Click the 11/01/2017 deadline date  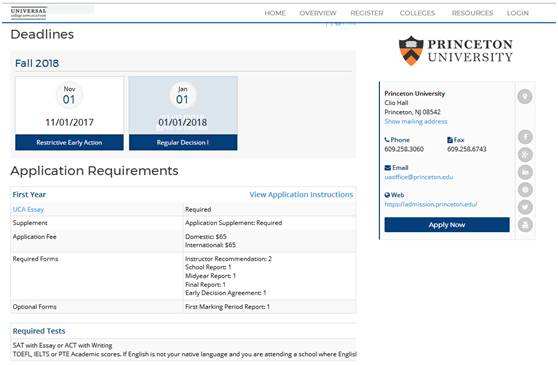pyautogui.click(x=69, y=122)
